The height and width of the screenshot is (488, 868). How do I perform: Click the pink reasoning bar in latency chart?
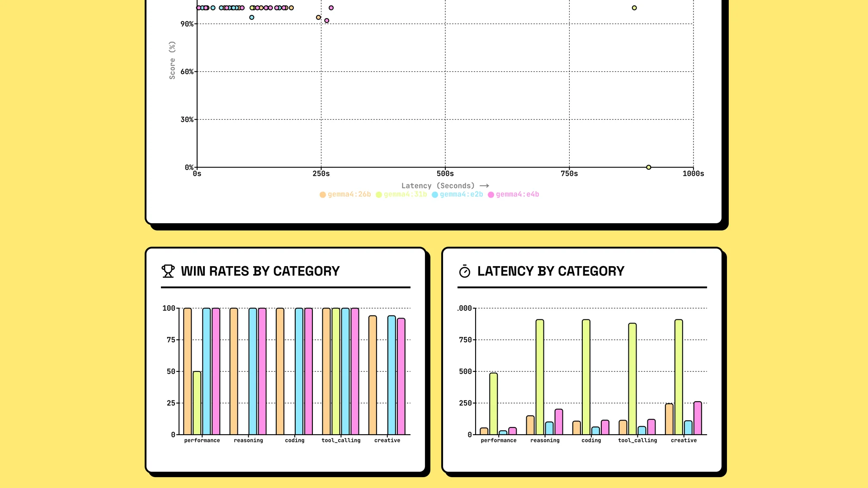tap(559, 422)
